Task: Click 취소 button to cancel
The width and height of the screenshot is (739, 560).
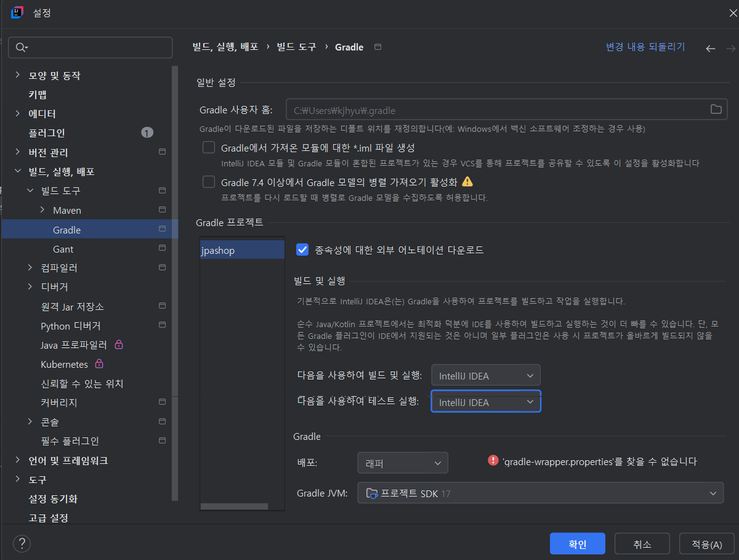Action: [x=642, y=544]
